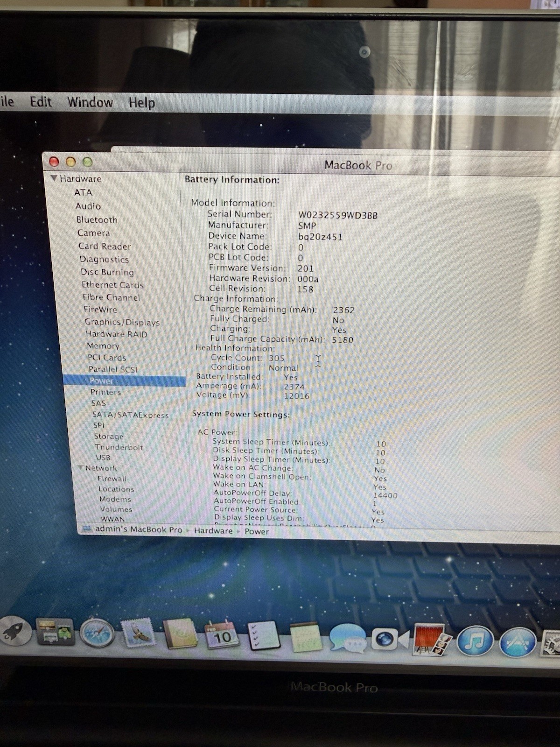Select USB in the sidebar

tap(103, 458)
